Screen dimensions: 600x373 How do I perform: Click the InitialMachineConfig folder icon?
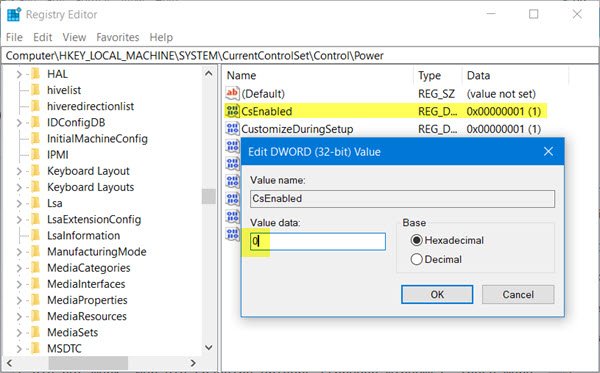coord(36,138)
